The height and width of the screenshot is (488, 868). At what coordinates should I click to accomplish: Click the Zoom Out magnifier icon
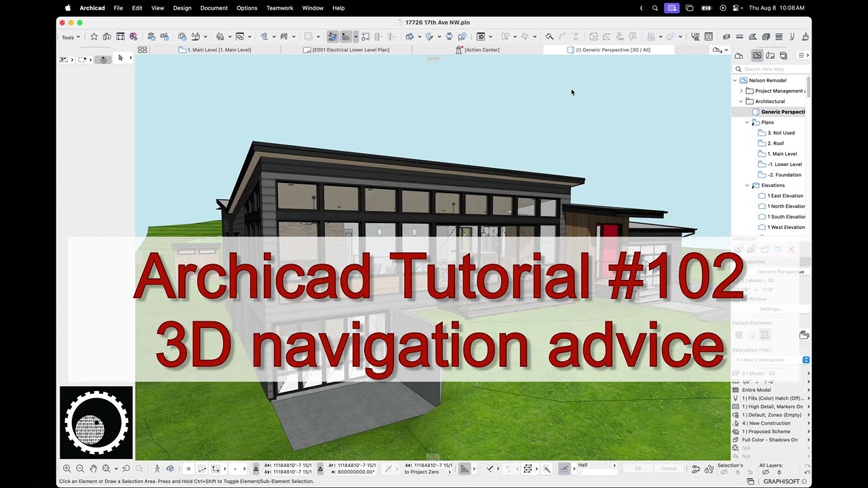click(x=80, y=468)
